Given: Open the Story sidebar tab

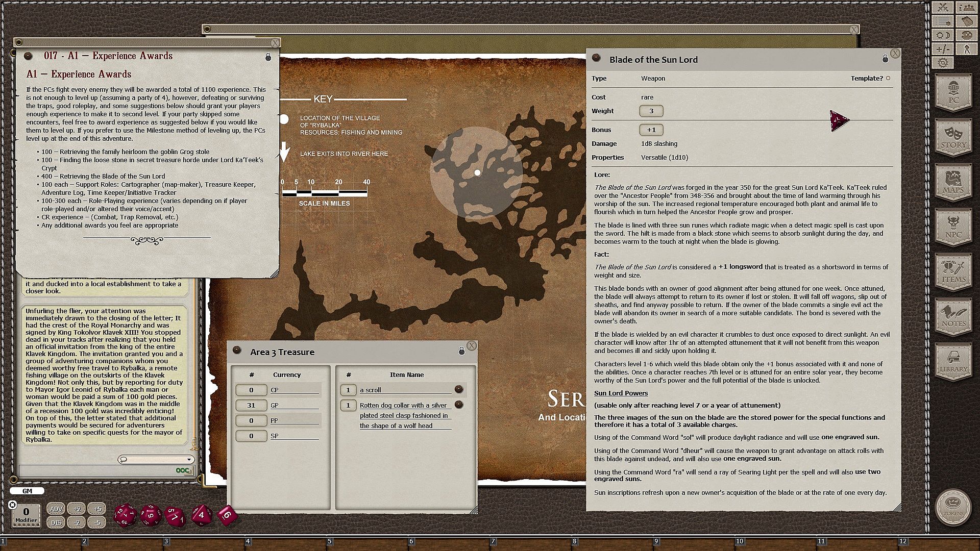Looking at the screenshot, I should pos(953,138).
